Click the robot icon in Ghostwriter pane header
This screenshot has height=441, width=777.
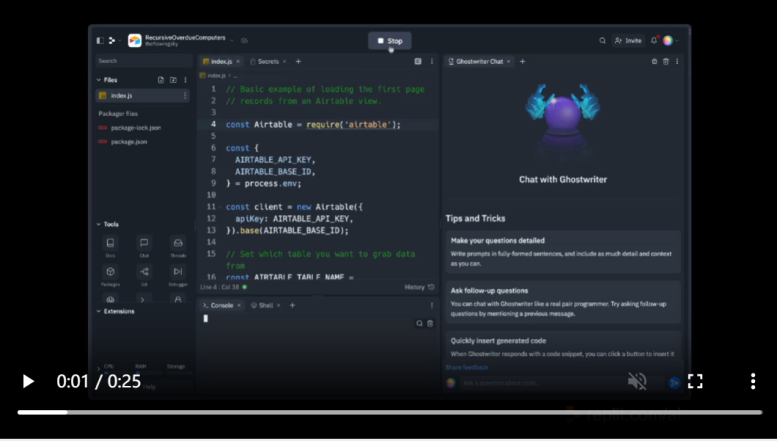[x=654, y=61]
